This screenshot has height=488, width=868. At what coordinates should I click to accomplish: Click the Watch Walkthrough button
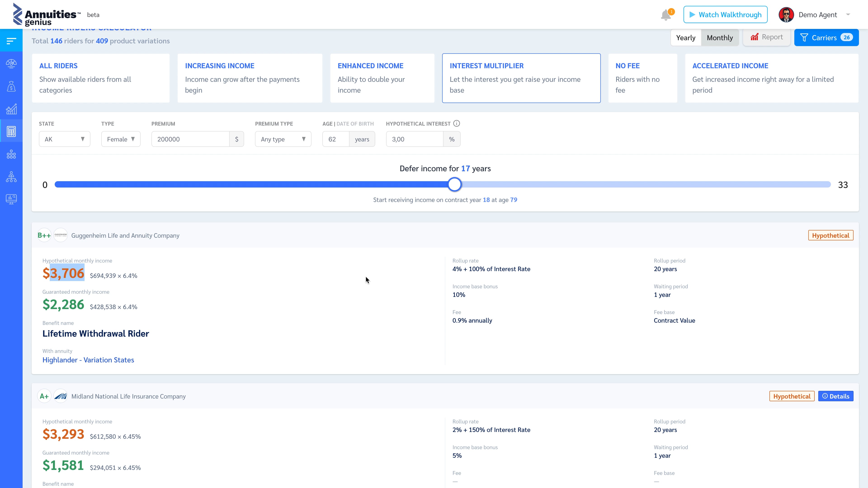725,14
